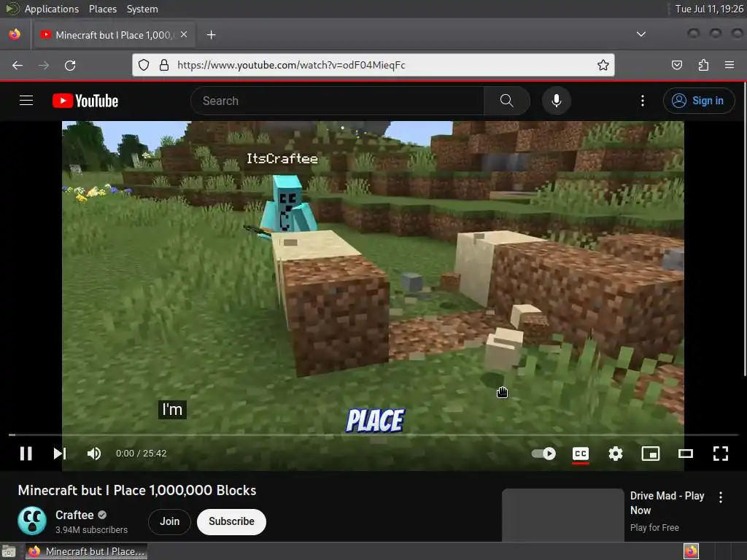Open the Firefox application menu

point(729,65)
